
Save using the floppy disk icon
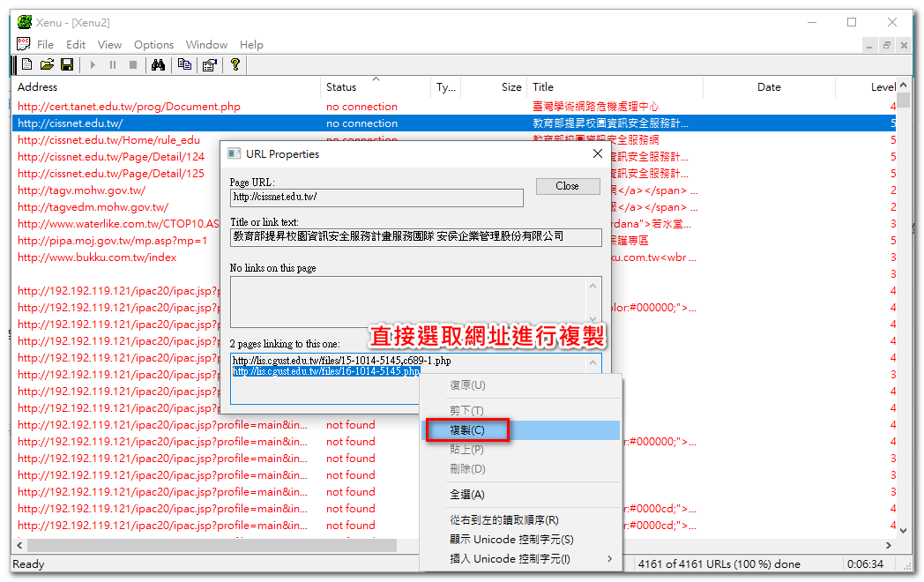click(67, 64)
